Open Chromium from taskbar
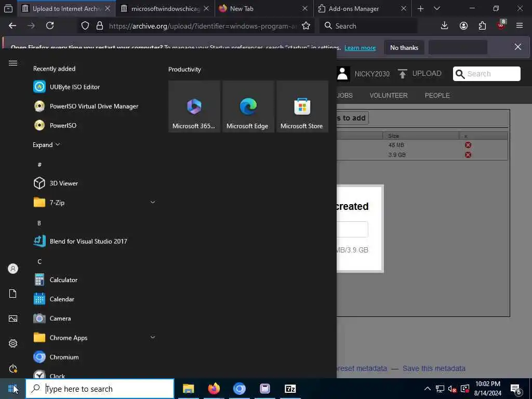The image size is (532, 399). coord(239,389)
